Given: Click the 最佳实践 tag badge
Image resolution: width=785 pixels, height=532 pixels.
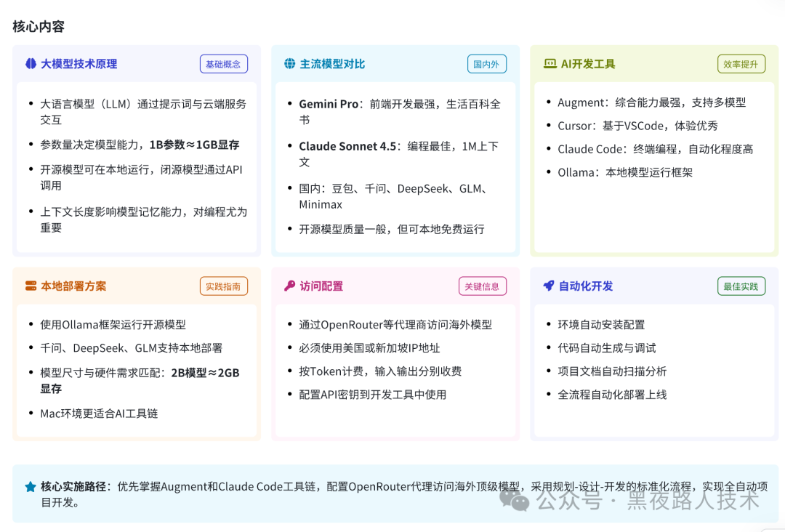Looking at the screenshot, I should click(x=741, y=286).
